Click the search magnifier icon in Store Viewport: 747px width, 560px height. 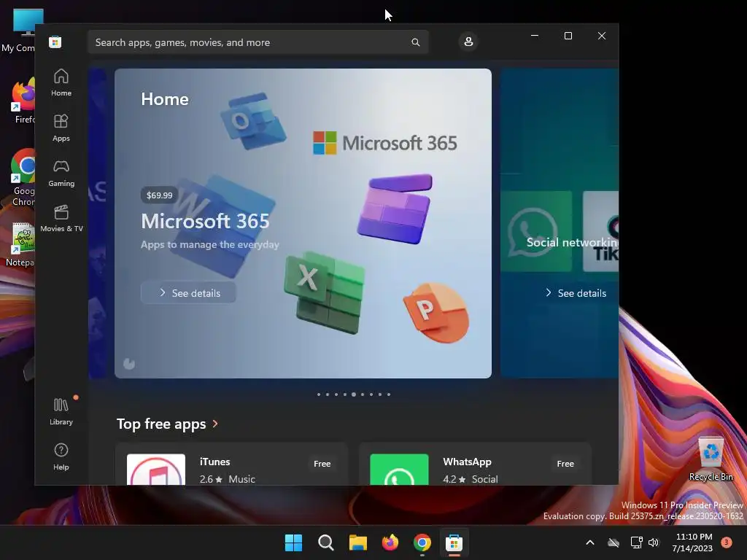415,42
